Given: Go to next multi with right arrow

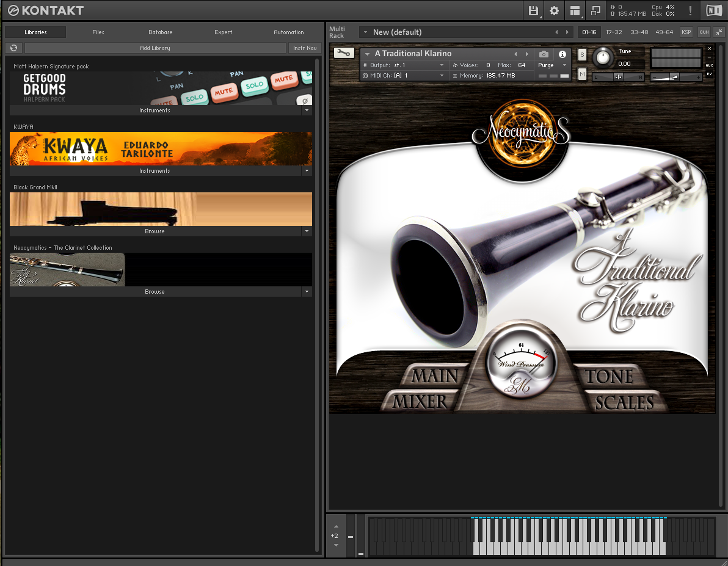Looking at the screenshot, I should (x=567, y=32).
